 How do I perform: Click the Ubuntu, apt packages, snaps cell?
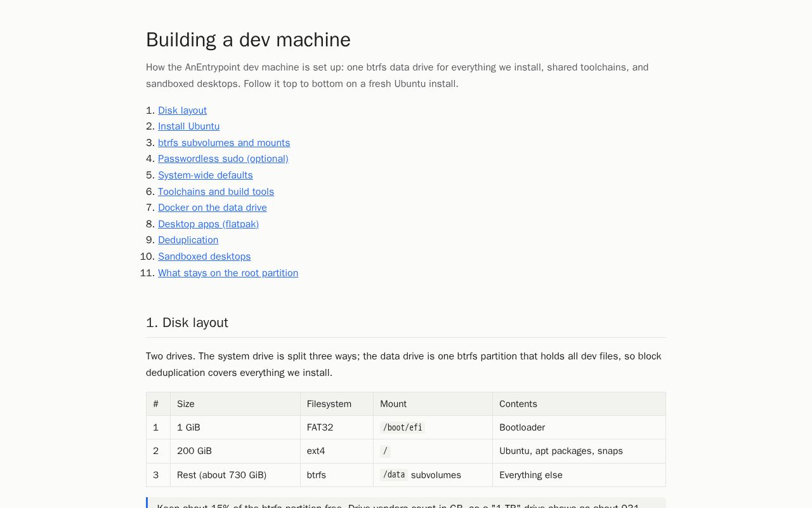tap(579, 451)
